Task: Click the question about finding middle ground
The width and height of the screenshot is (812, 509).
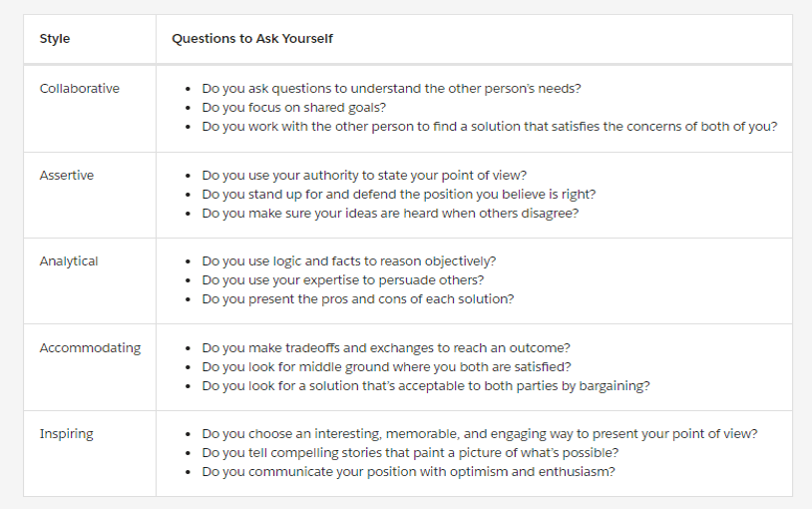Action: click(386, 367)
